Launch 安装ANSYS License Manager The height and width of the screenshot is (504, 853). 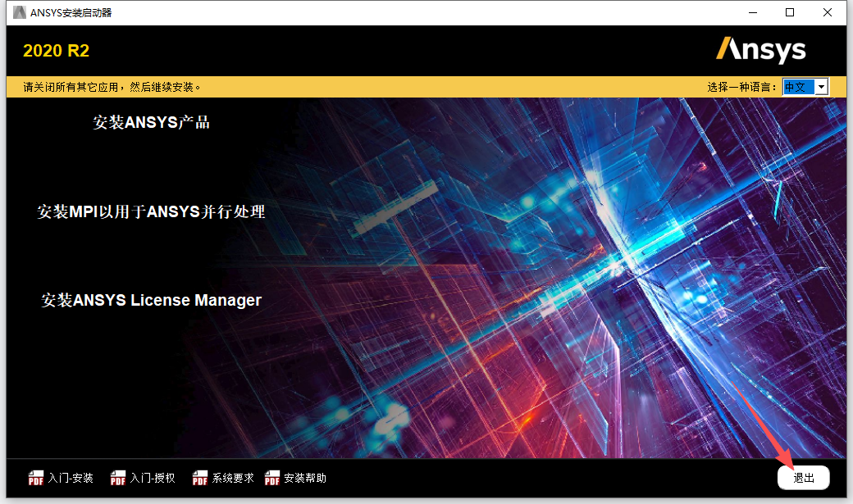pyautogui.click(x=152, y=299)
